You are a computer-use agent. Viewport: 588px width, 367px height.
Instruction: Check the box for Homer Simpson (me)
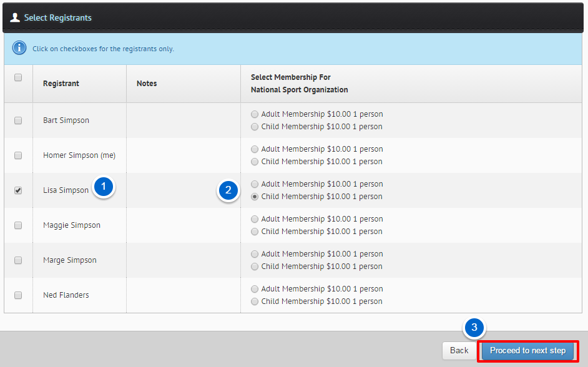click(x=18, y=155)
